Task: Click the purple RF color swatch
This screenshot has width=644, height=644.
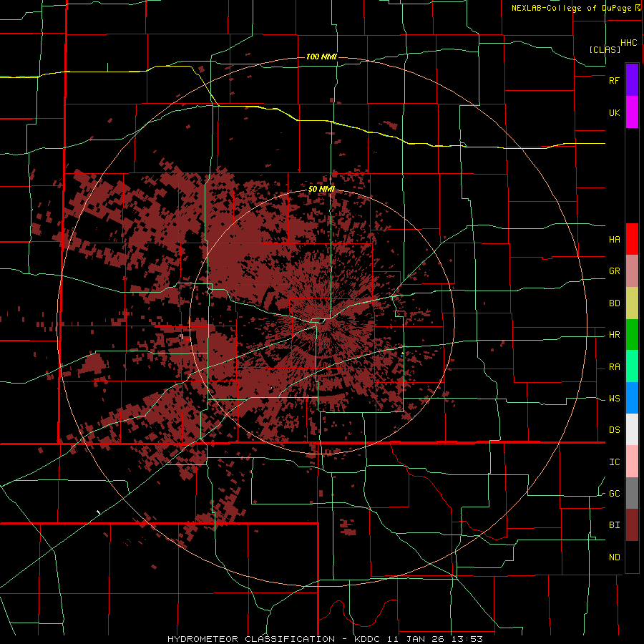Action: (x=632, y=80)
